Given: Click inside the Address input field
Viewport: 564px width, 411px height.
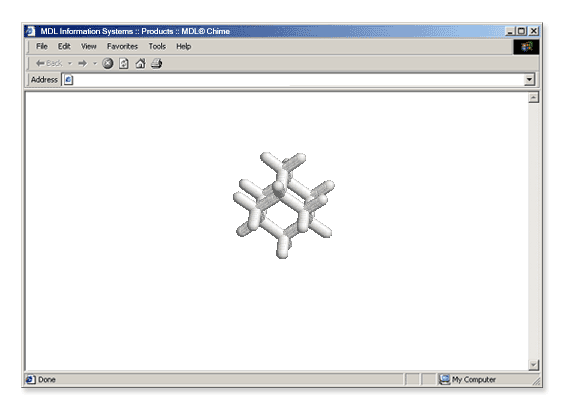Looking at the screenshot, I should coord(299,80).
